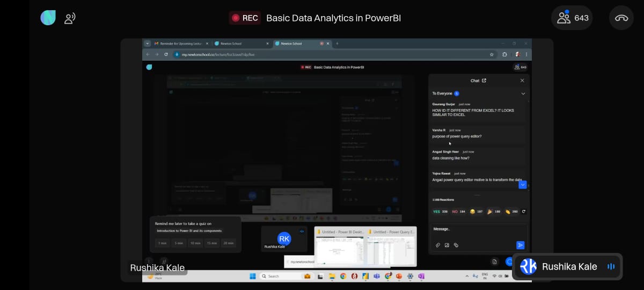
Task: Leave the lecture with the hang-up button
Action: click(x=621, y=18)
